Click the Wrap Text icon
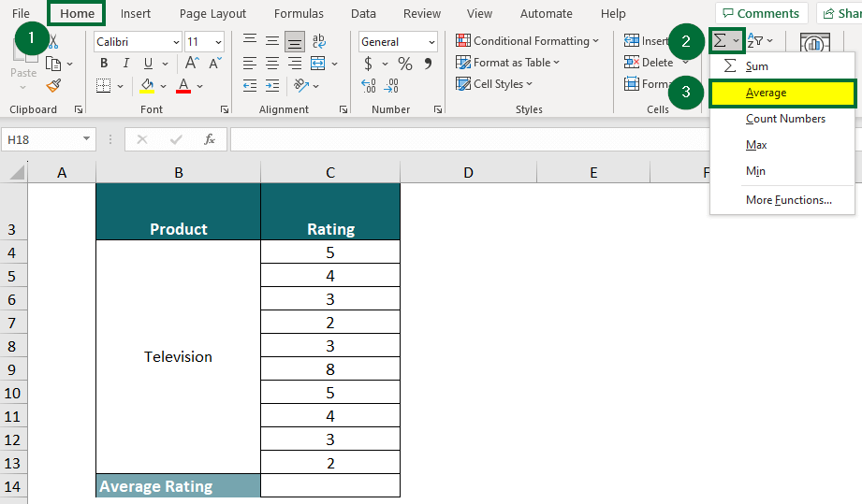Image resolution: width=862 pixels, height=504 pixels. (x=319, y=42)
